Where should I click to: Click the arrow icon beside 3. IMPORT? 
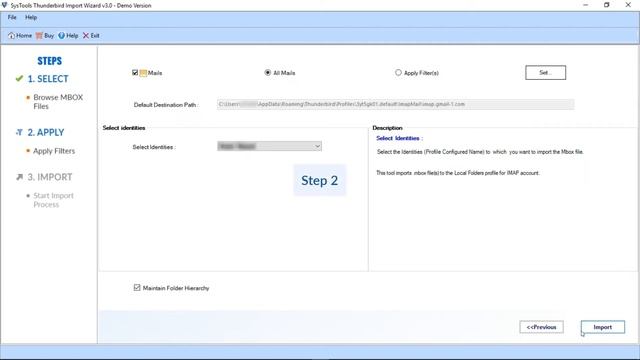tap(19, 177)
